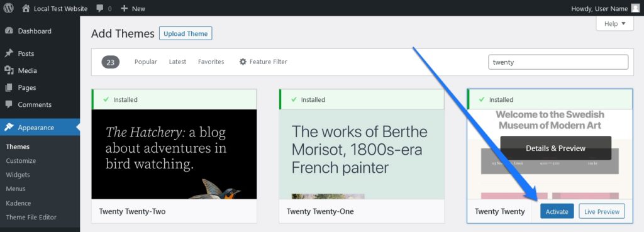
Task: Activate the Twenty Twenty theme
Action: point(557,211)
